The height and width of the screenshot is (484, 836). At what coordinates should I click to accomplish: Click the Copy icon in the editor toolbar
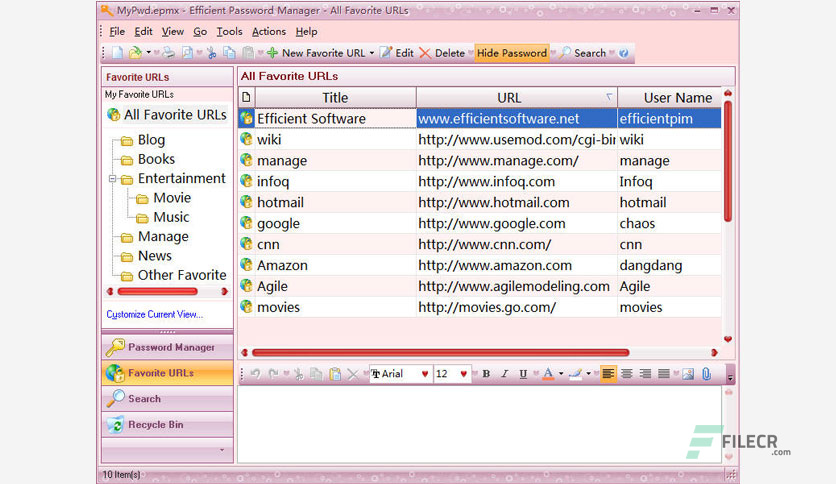click(x=316, y=374)
